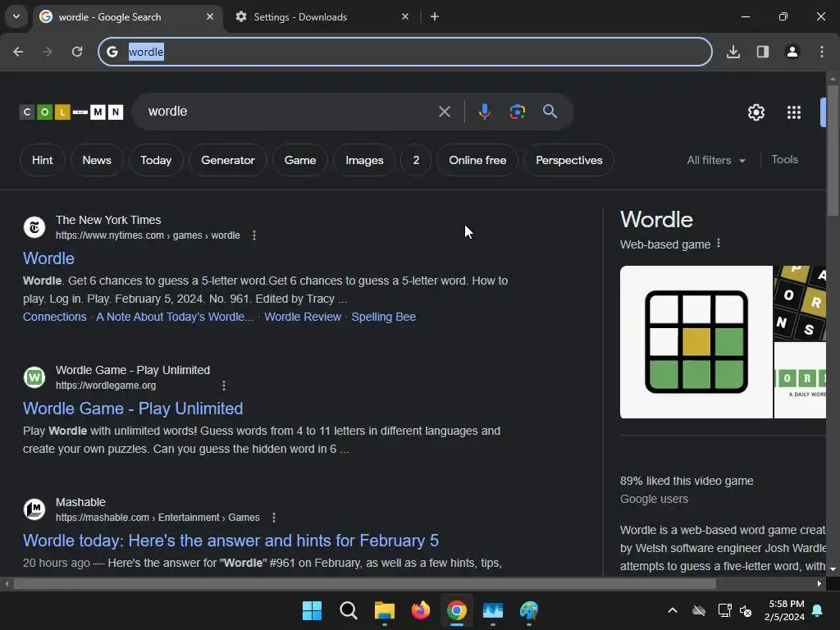
Task: Select the Hint filter chip
Action: click(43, 160)
